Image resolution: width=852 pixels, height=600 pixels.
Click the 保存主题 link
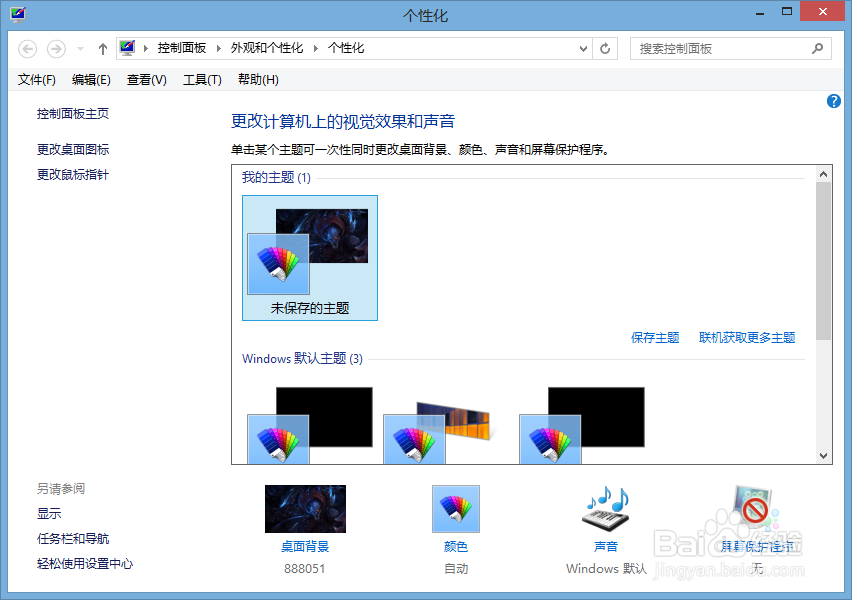click(655, 338)
